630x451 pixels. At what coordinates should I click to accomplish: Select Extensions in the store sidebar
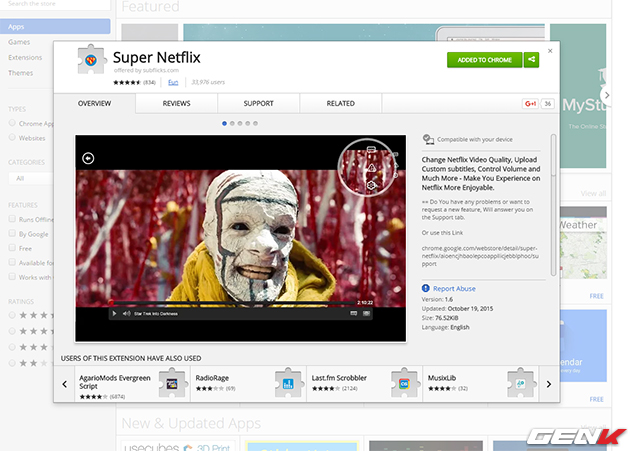(x=25, y=57)
